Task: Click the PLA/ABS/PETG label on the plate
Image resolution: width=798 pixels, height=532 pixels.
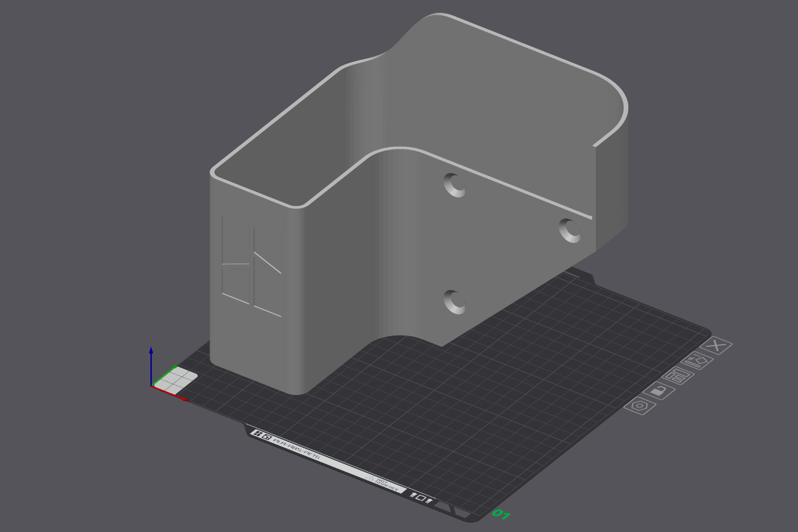Action: point(296,450)
